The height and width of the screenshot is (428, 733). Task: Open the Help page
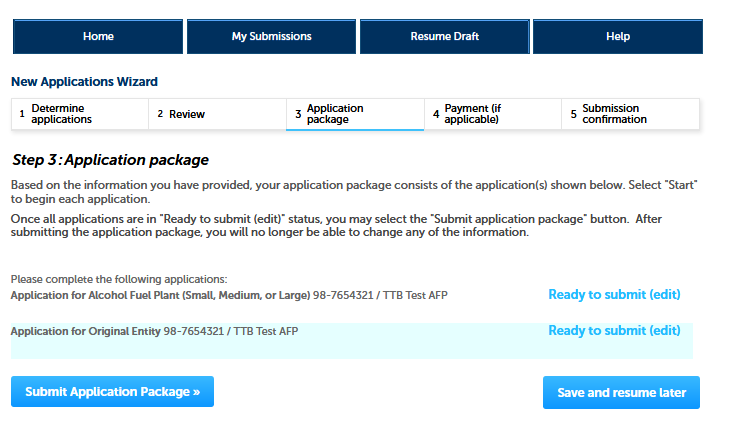pos(617,36)
